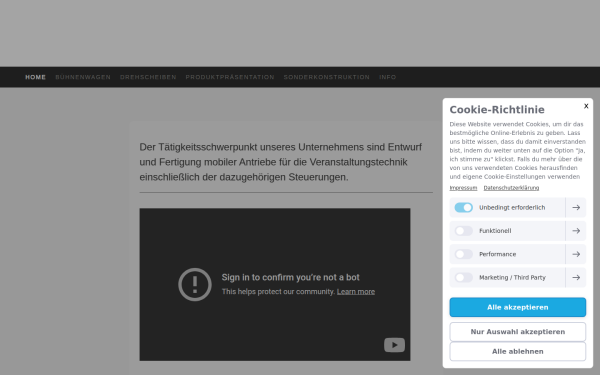Open the Datenschutzerklärung link
600x375 pixels.
(x=511, y=188)
